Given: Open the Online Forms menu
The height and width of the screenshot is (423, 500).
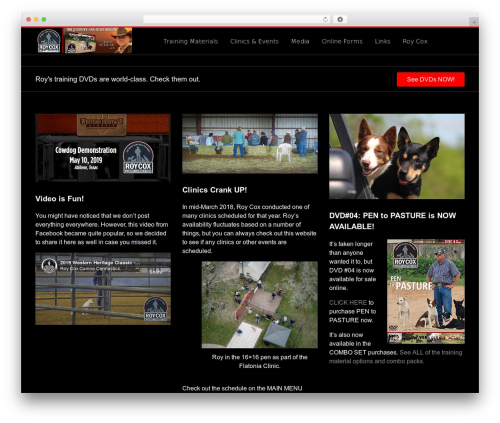Looking at the screenshot, I should (x=342, y=41).
